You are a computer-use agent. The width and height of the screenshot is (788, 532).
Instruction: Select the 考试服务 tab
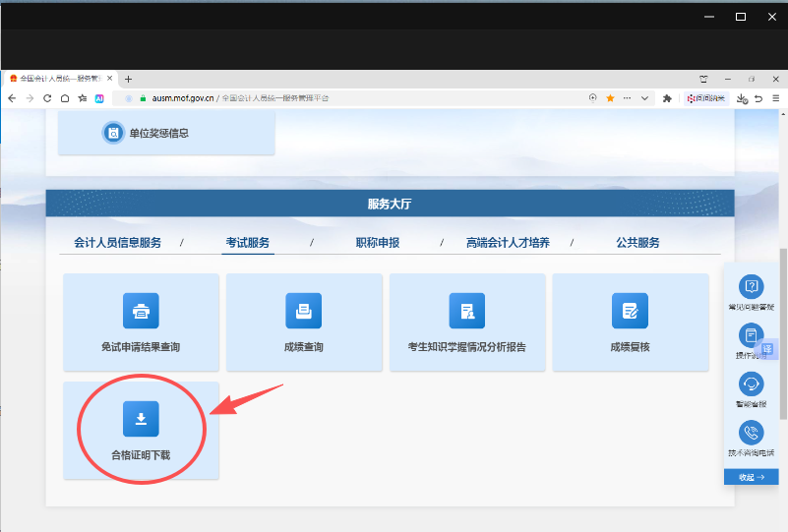248,243
